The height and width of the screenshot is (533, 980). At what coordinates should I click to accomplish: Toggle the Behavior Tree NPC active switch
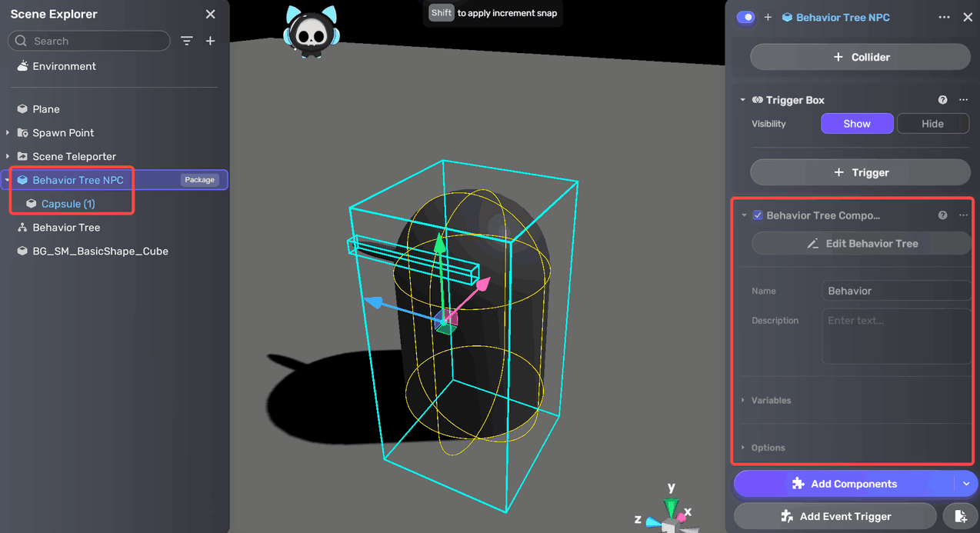point(745,17)
